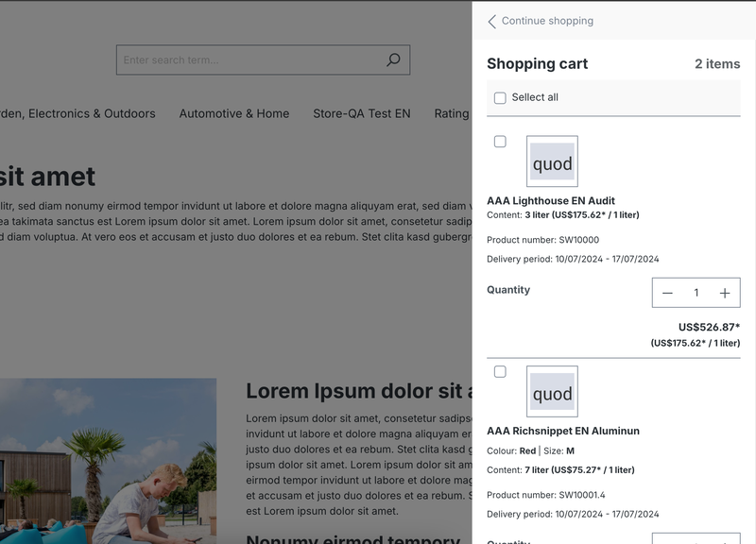Image resolution: width=756 pixels, height=544 pixels.
Task: Increase quantity of AAA Lighthouse EN Audit
Action: click(x=725, y=293)
